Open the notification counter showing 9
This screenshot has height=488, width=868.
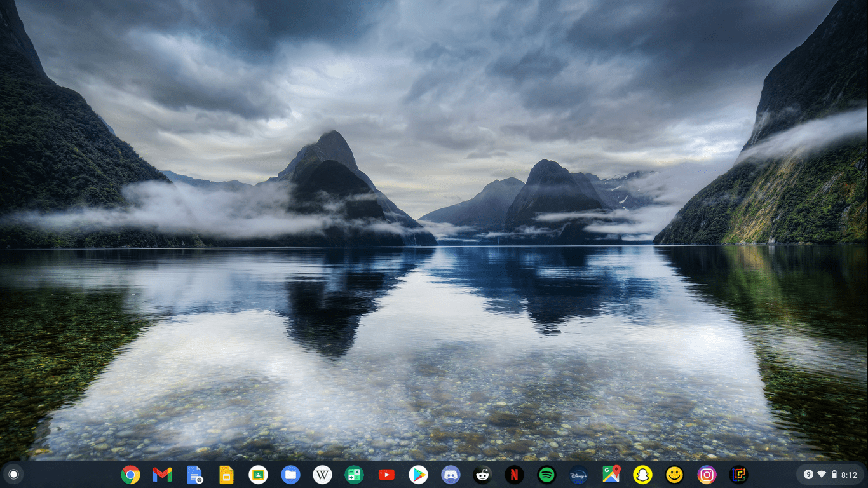point(809,475)
